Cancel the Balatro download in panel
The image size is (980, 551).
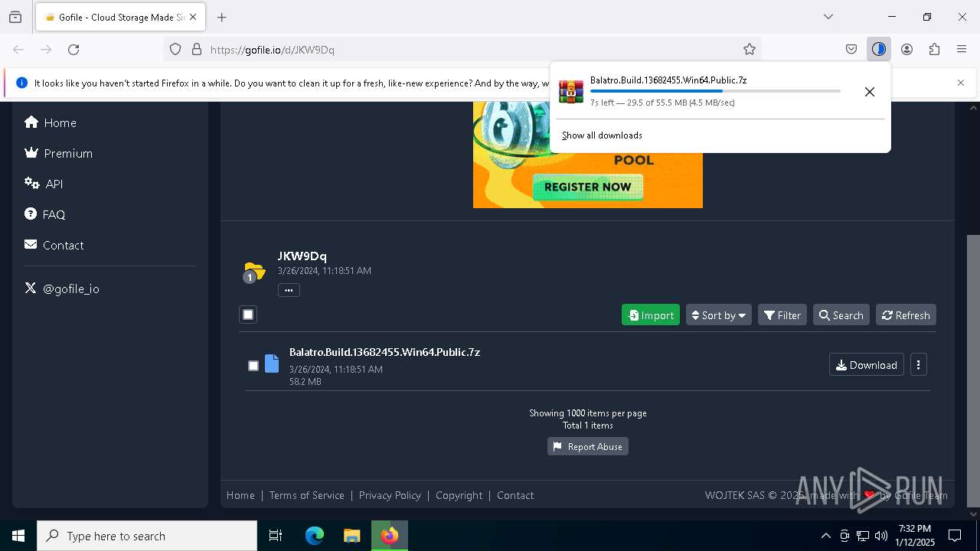(x=870, y=92)
